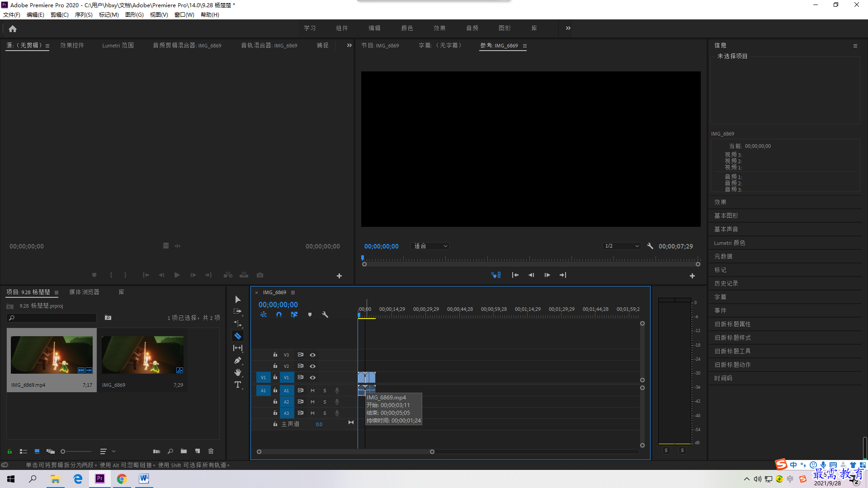The image size is (868, 488).
Task: Click project search input field
Action: 52,318
